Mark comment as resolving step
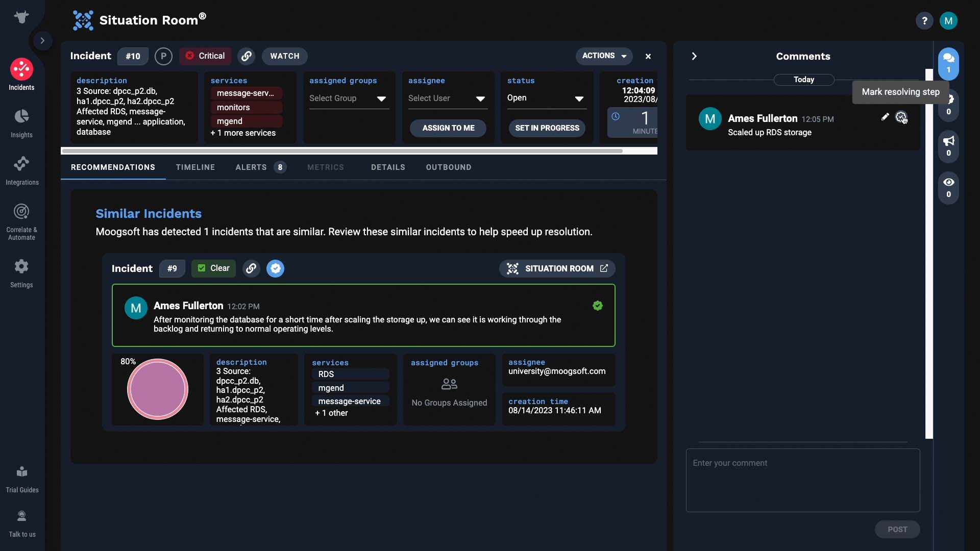 tap(901, 117)
